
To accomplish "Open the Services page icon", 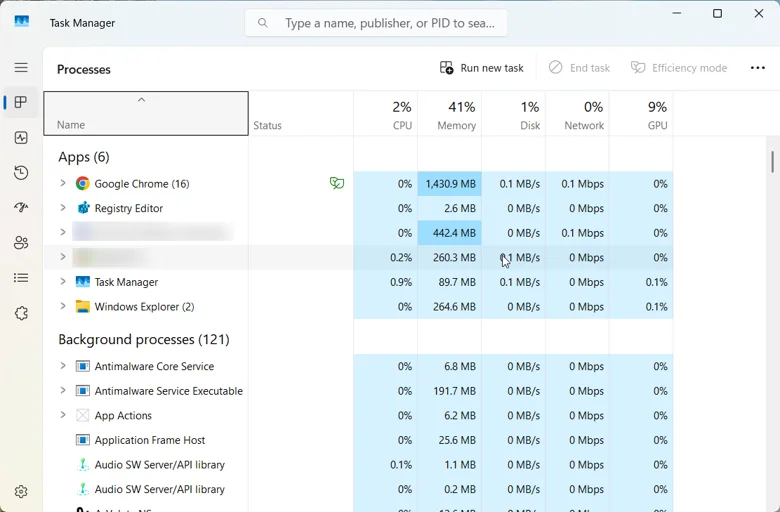I will (21, 313).
